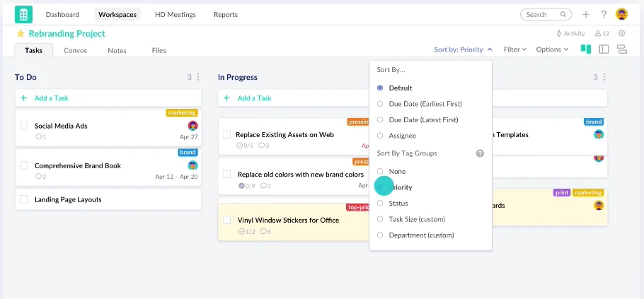Check off Landing Page Layouts task
The height and width of the screenshot is (299, 644).
[x=24, y=199]
